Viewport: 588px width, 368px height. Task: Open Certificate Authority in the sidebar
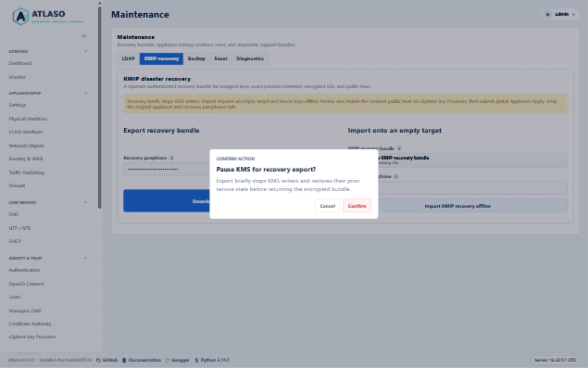tap(30, 324)
